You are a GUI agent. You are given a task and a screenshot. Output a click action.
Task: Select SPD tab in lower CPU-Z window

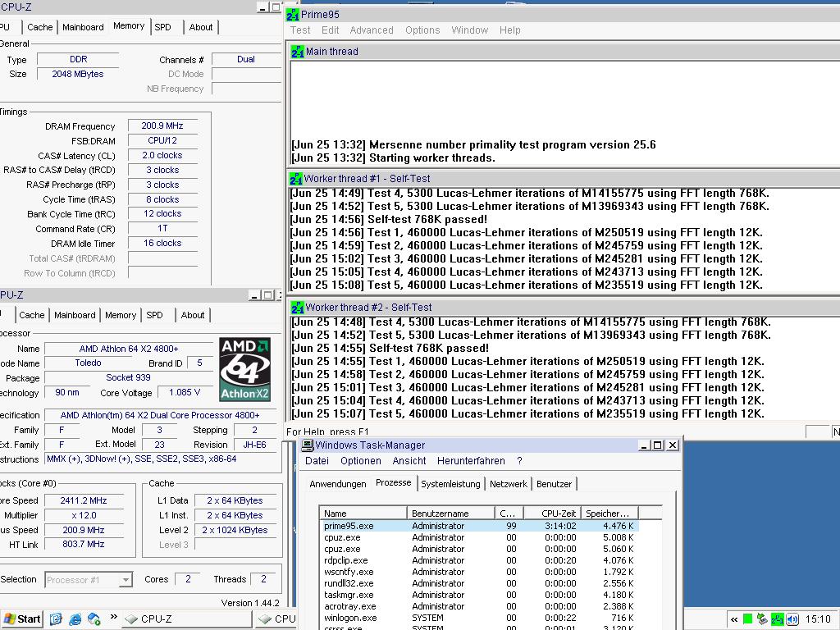154,315
